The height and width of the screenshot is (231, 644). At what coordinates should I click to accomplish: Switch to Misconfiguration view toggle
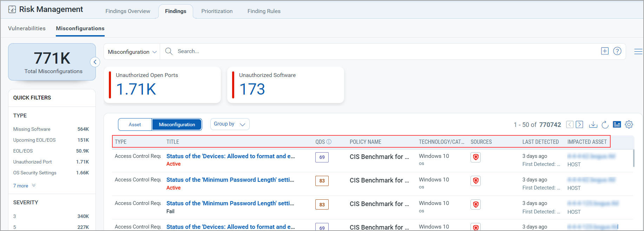click(x=177, y=124)
